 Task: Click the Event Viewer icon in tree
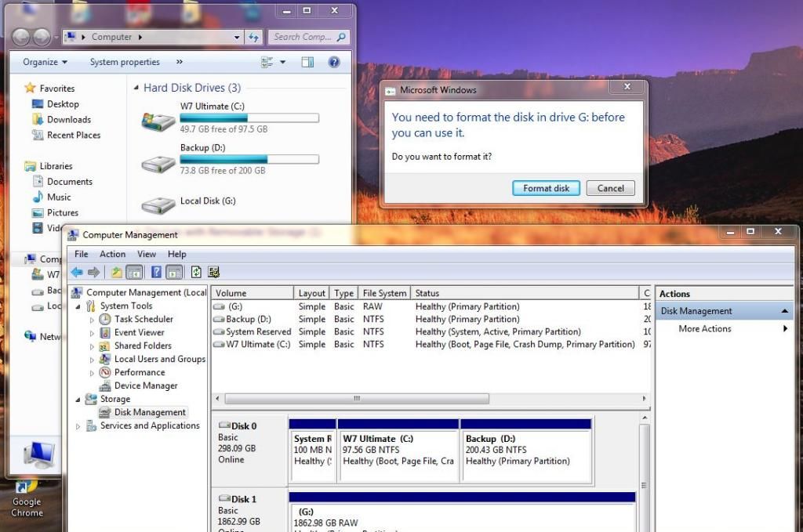pyautogui.click(x=105, y=332)
